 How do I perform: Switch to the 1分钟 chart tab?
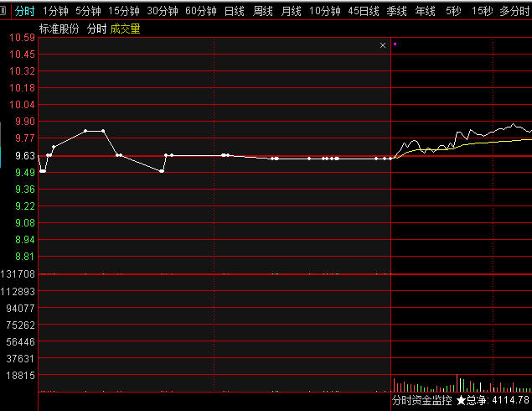point(55,11)
